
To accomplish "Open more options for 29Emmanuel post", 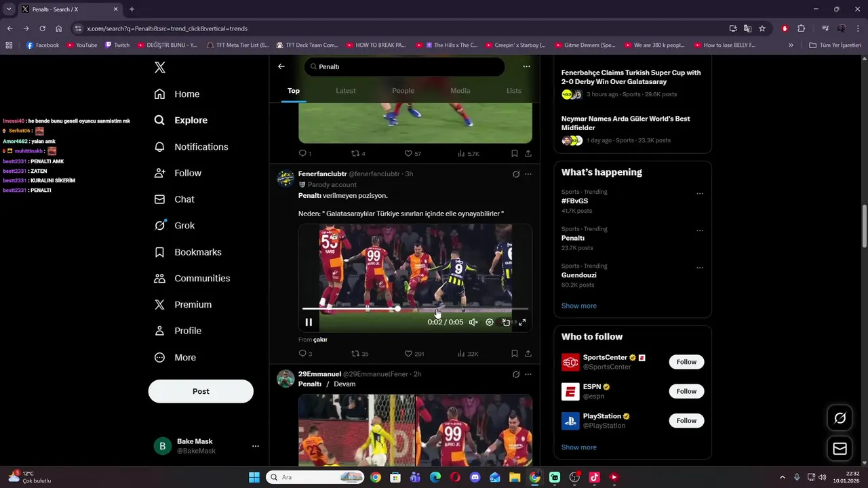I will click(528, 374).
